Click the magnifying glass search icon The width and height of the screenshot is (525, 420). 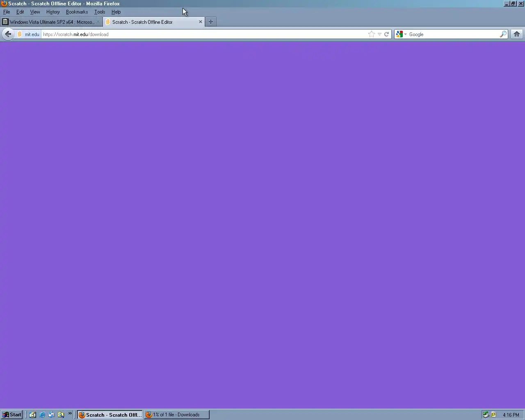pos(503,34)
